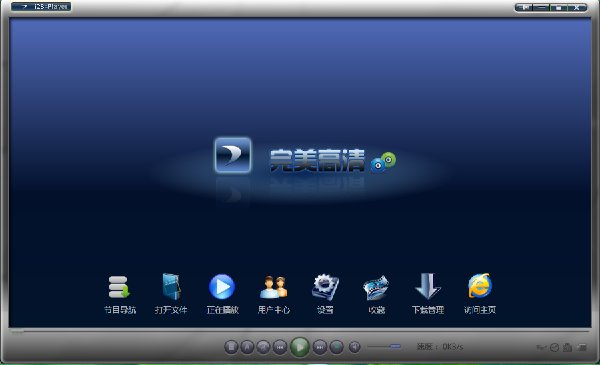
Task: Click the playlist button at far left of controls
Action: click(231, 347)
